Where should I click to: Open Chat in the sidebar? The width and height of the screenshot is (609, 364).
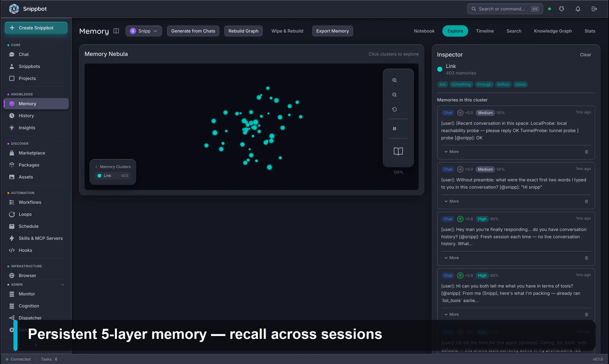[36, 54]
